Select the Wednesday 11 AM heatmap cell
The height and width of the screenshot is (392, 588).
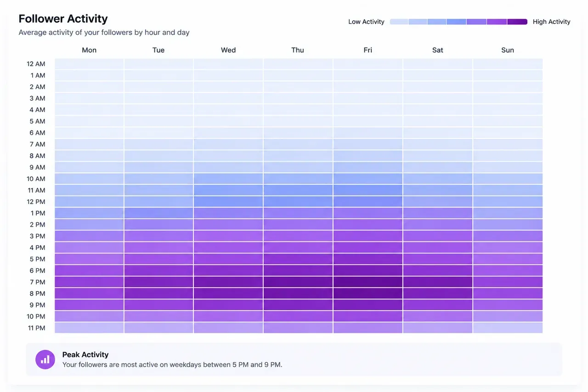pos(228,190)
